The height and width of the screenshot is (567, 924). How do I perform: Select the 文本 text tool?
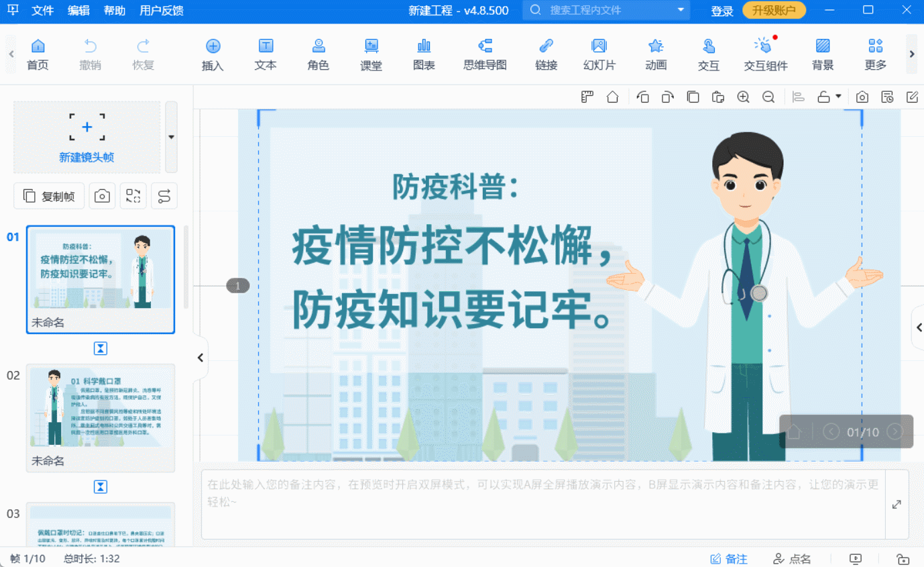coord(265,54)
